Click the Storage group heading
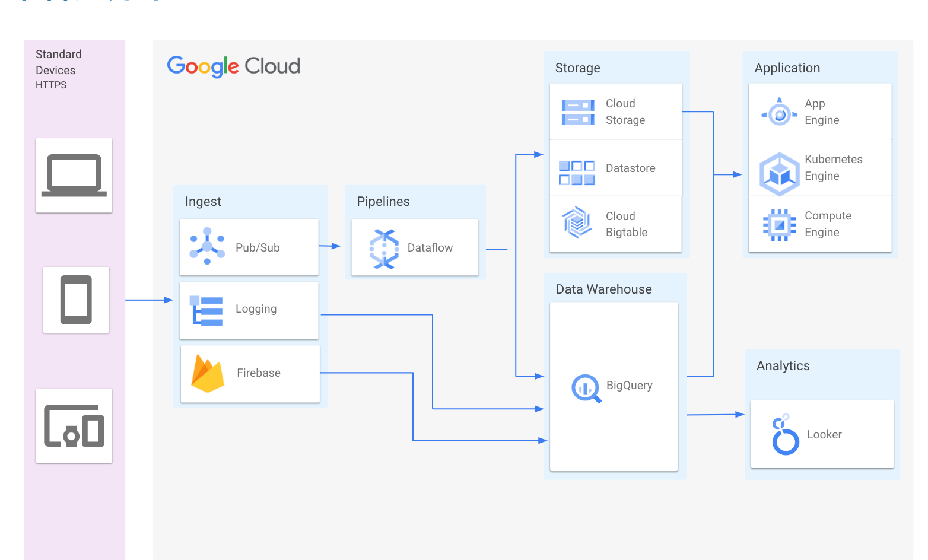 point(578,68)
